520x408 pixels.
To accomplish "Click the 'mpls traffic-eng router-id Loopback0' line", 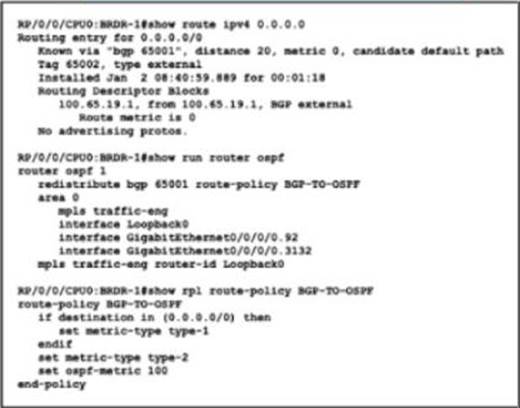I will pyautogui.click(x=161, y=264).
